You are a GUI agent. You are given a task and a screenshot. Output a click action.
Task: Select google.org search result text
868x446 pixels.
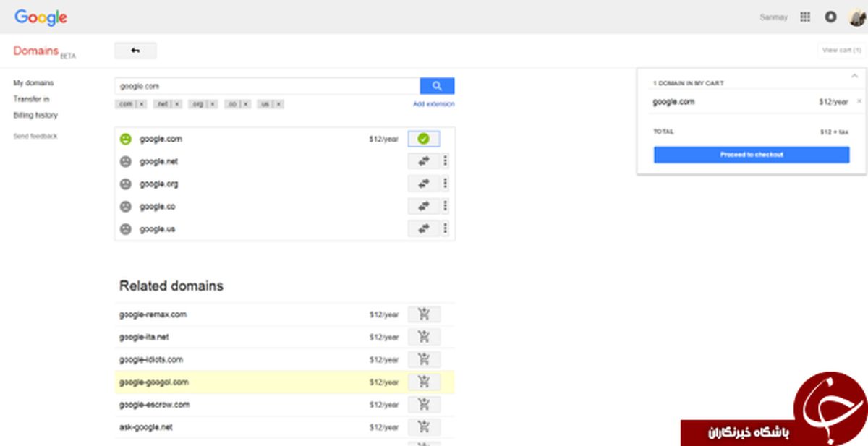click(158, 184)
